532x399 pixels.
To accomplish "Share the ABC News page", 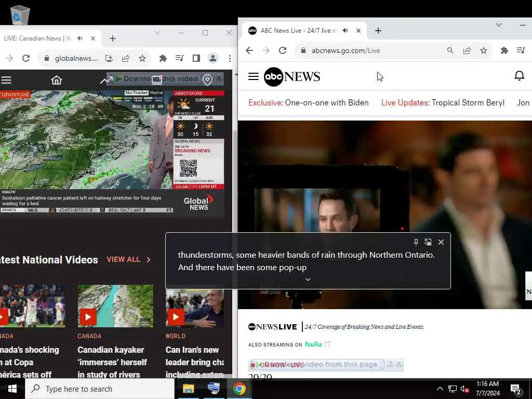I will click(x=467, y=50).
